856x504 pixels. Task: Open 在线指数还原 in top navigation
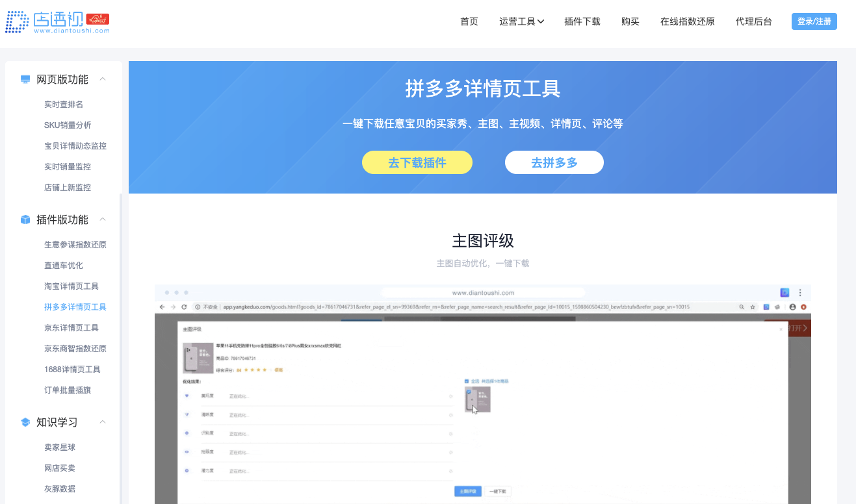point(688,21)
